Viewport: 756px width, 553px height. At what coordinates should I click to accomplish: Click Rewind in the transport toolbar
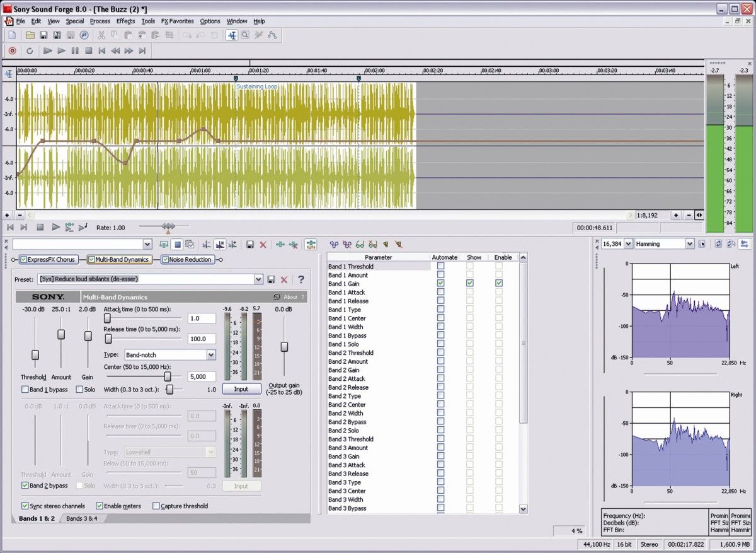click(x=115, y=50)
